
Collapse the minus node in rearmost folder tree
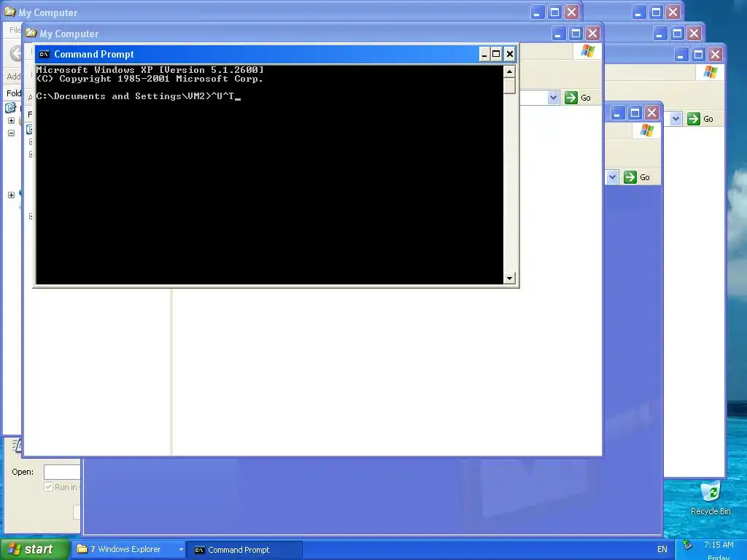(12, 133)
